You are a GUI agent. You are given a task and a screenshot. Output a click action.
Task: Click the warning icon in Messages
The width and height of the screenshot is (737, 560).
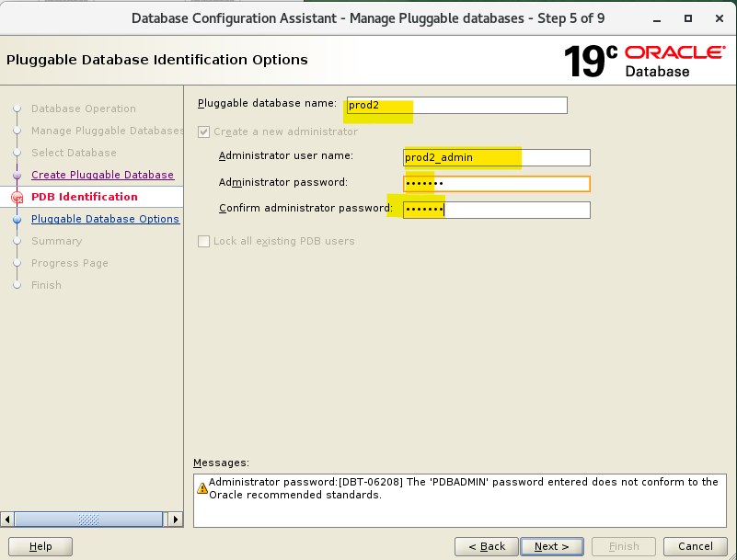coord(202,488)
